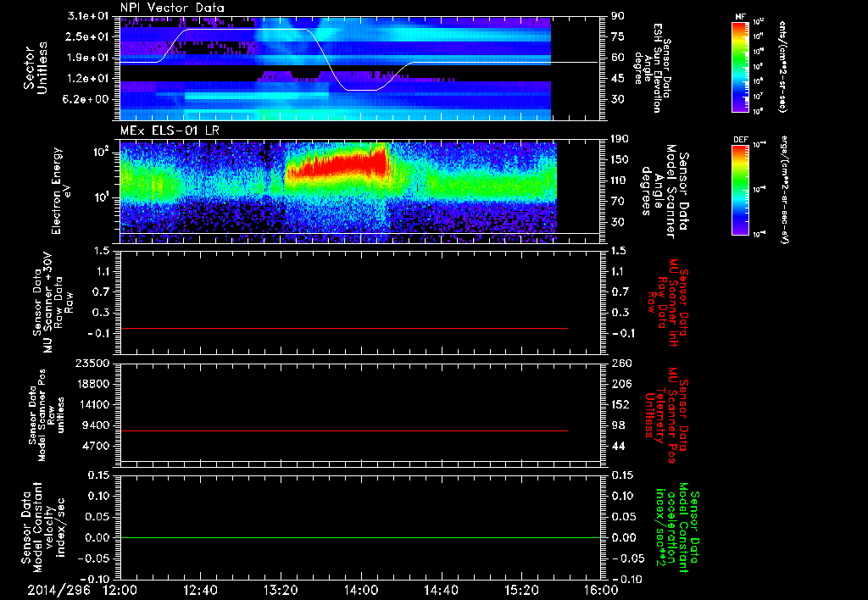Viewport: 868px width, 600px height.
Task: Click the '44' telemetry tick label
Action: tap(617, 446)
